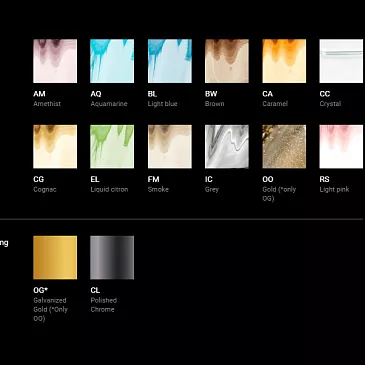Click the bold EL code label

click(95, 179)
